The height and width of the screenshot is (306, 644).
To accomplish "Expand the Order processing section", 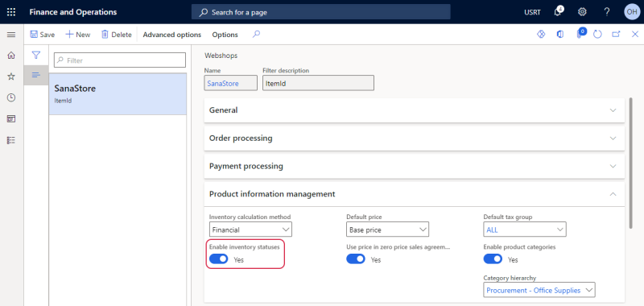I will (415, 138).
